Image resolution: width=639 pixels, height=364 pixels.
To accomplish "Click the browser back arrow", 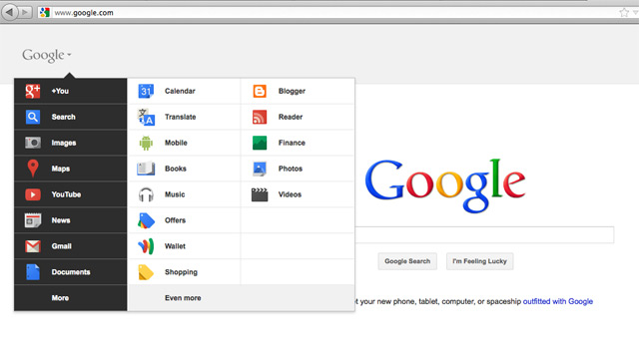I will tap(10, 12).
